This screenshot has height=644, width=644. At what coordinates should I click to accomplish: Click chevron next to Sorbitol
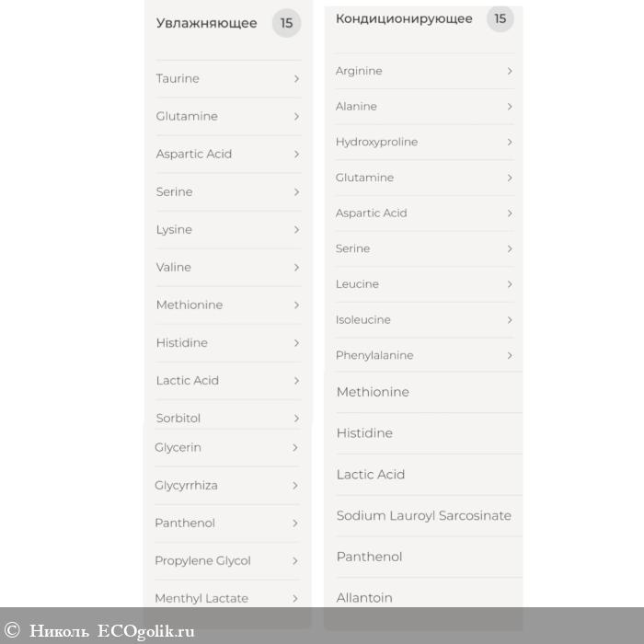click(x=296, y=419)
